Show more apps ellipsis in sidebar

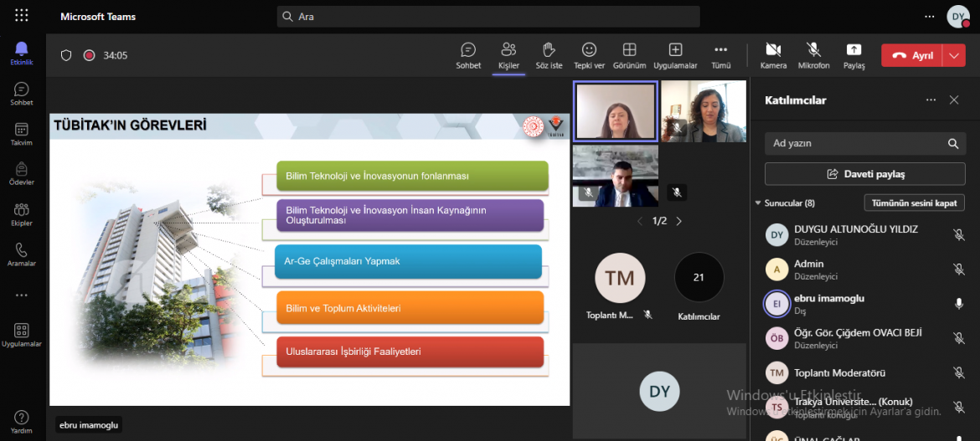coord(22,295)
